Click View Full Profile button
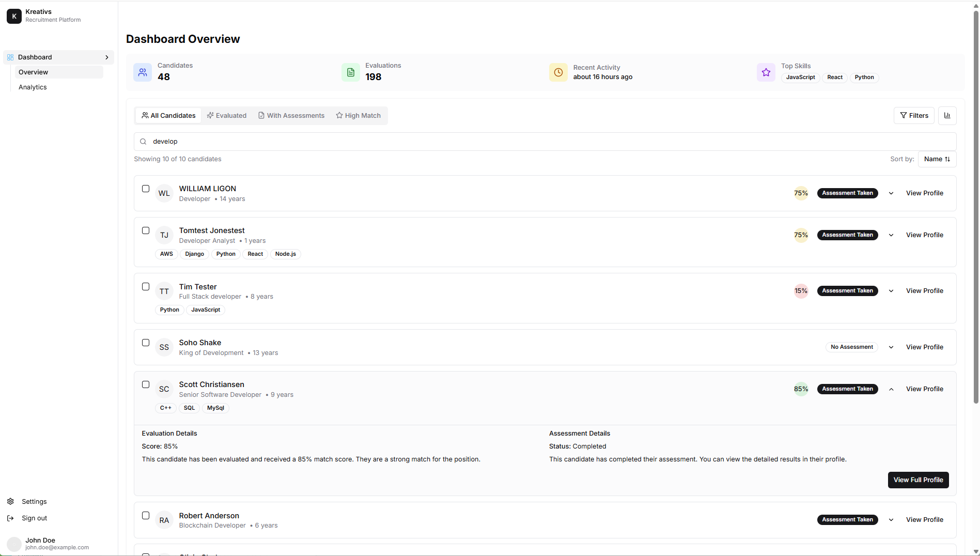 919,480
